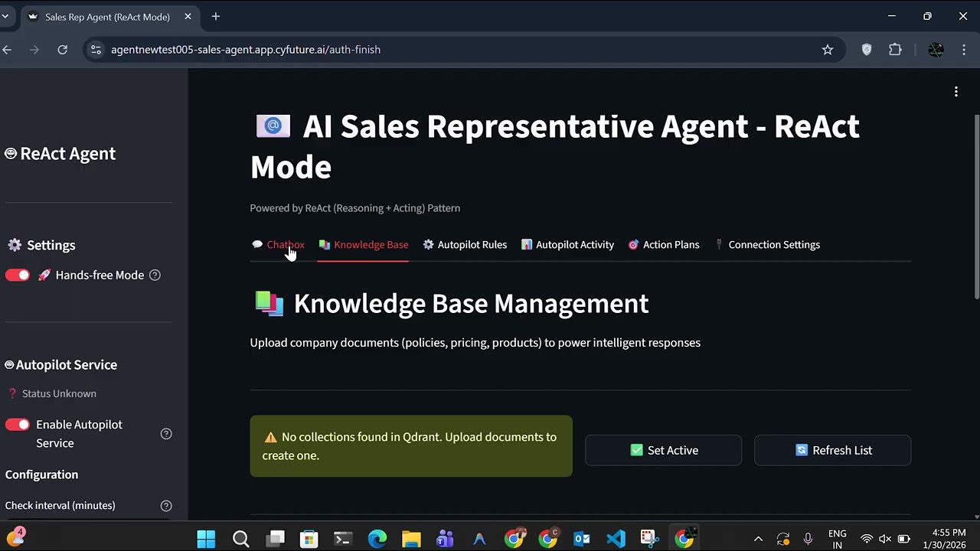980x551 pixels.
Task: Go back to the previous page
Action: tap(8, 50)
